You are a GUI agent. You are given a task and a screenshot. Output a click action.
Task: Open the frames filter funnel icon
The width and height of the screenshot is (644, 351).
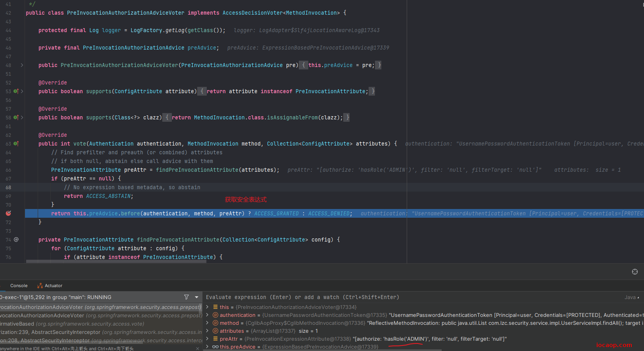click(186, 297)
